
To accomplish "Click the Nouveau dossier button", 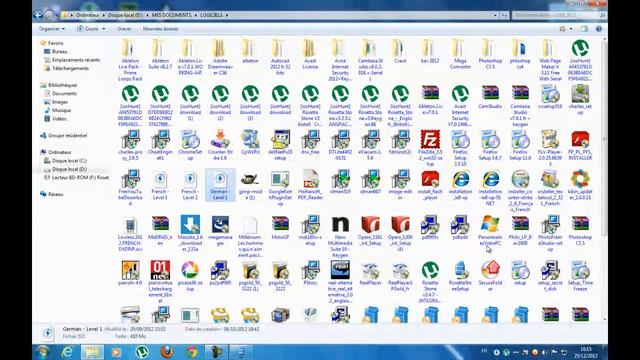I will pos(161,29).
